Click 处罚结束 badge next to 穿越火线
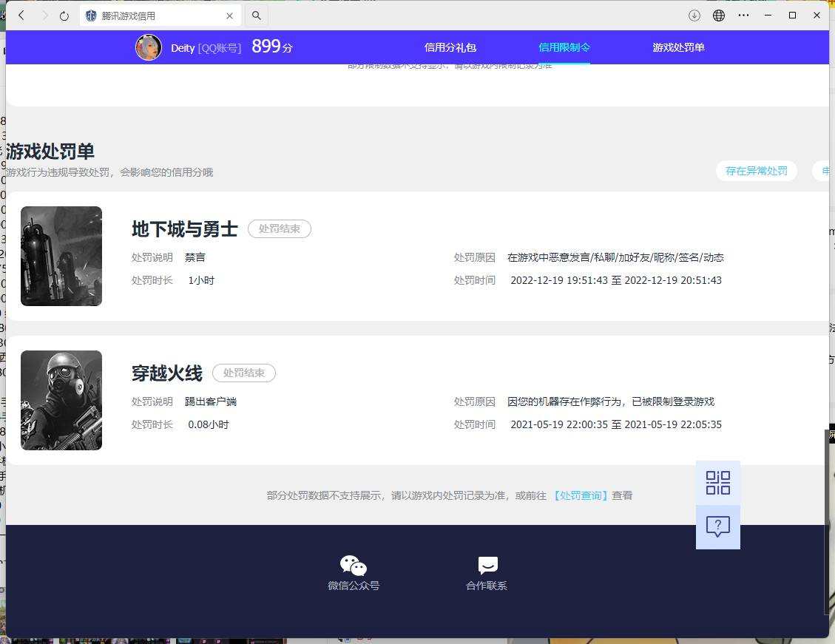835x644 pixels. tap(244, 373)
